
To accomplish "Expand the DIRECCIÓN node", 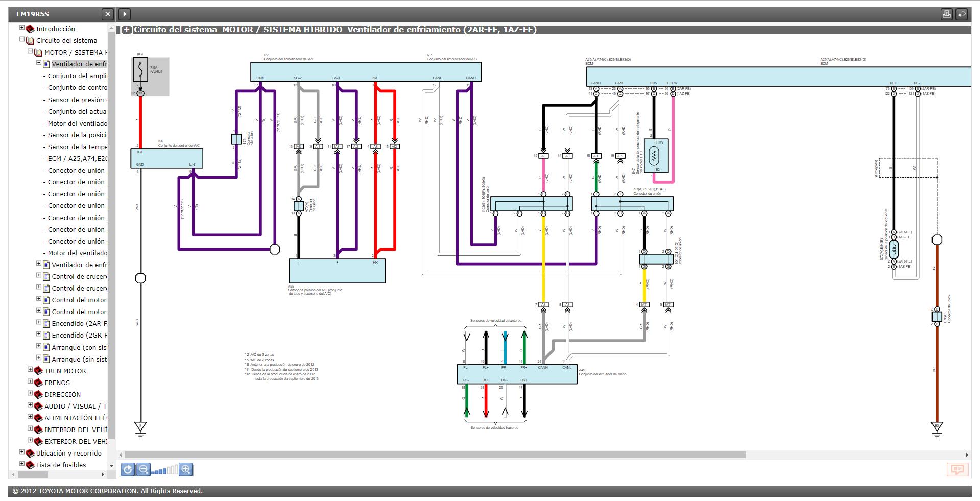I will click(30, 393).
